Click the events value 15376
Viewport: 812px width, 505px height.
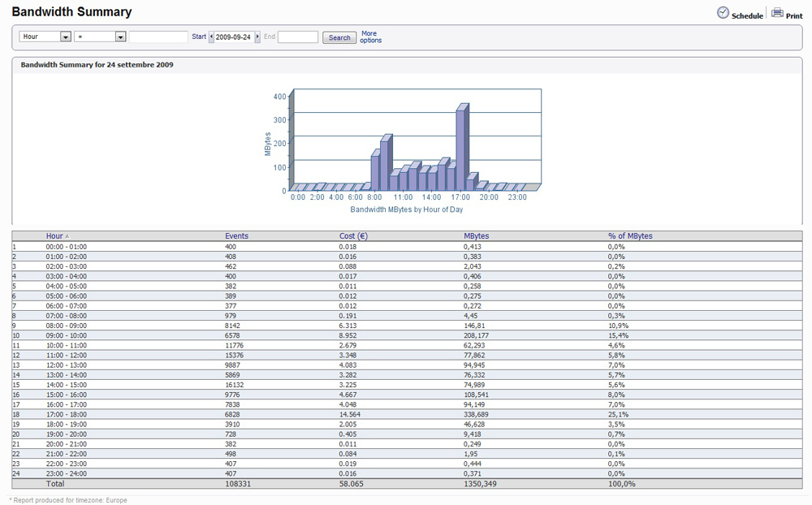pyautogui.click(x=234, y=356)
